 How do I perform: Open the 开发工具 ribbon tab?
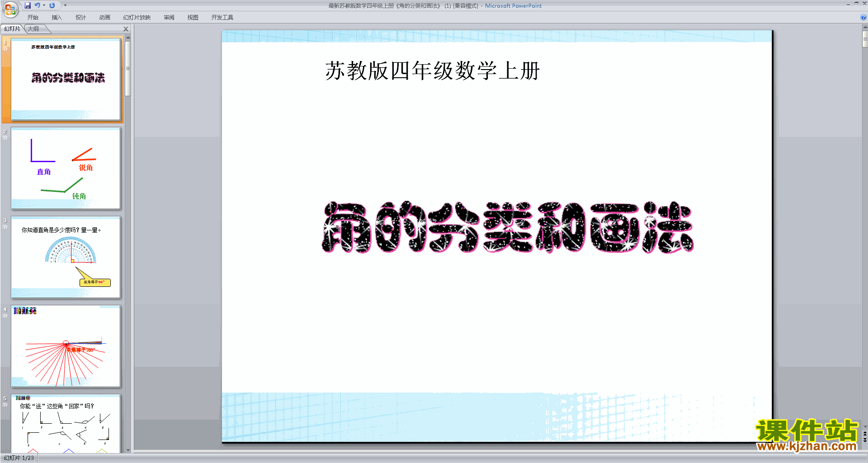[222, 18]
